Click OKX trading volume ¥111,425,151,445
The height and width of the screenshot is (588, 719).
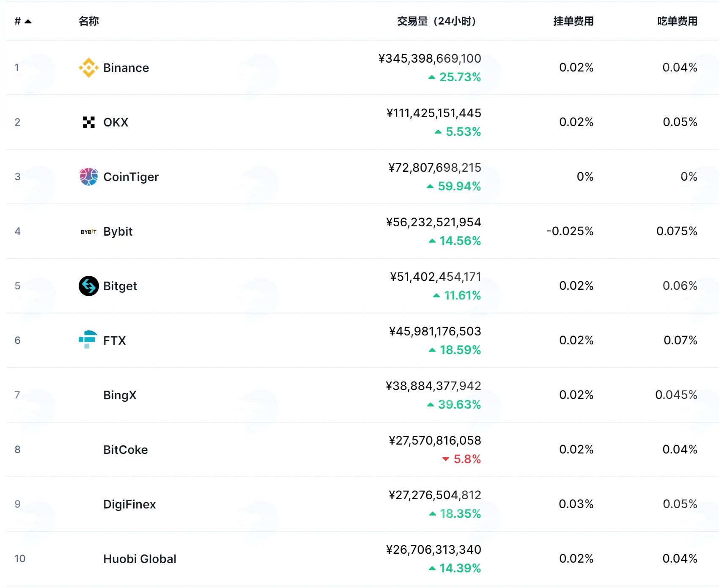coord(434,113)
